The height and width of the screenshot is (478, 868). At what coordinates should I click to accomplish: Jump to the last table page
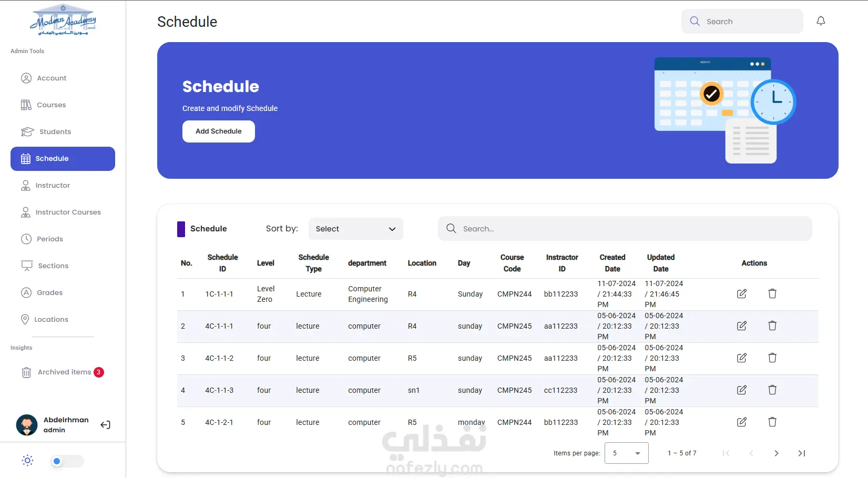coord(802,453)
